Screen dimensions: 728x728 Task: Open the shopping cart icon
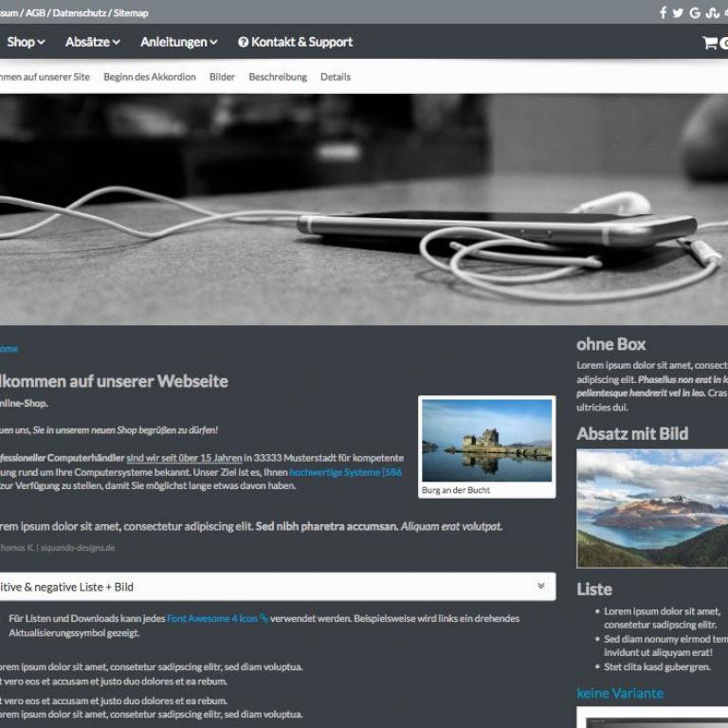709,43
